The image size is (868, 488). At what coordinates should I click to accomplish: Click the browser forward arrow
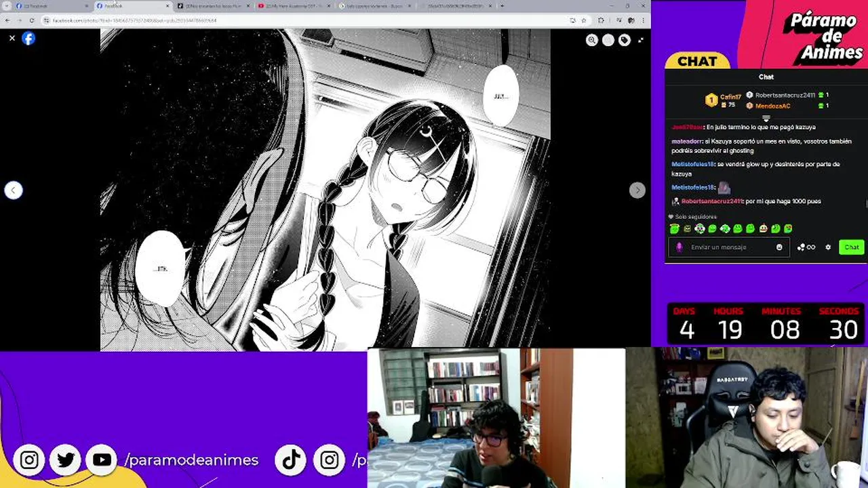click(19, 20)
